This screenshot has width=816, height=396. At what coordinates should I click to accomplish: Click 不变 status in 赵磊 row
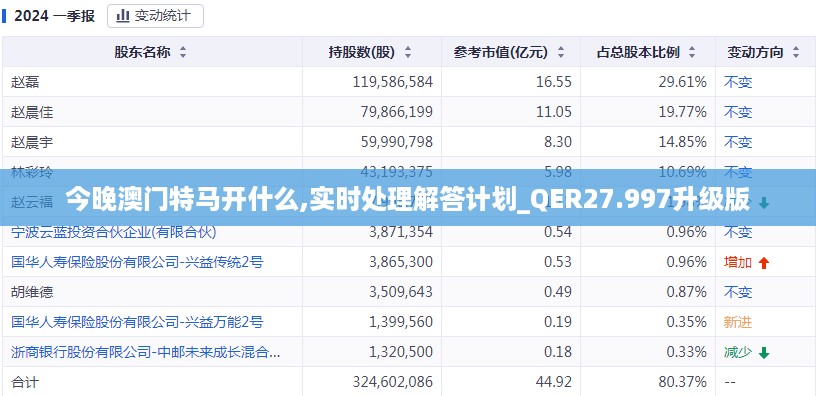click(737, 82)
